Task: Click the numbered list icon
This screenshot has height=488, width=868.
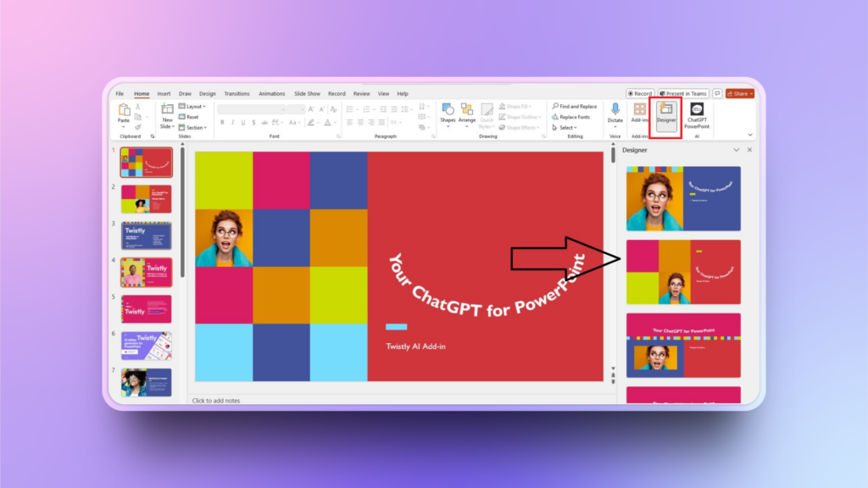Action: [366, 109]
